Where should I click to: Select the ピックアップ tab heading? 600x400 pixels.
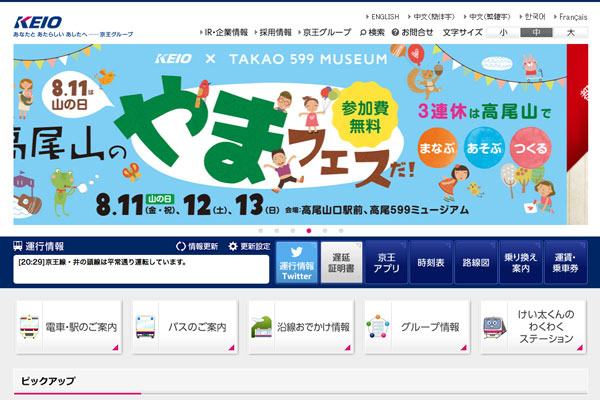coord(48,381)
